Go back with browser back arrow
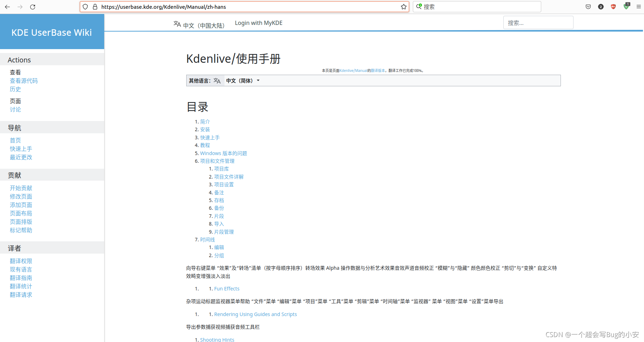 point(7,7)
